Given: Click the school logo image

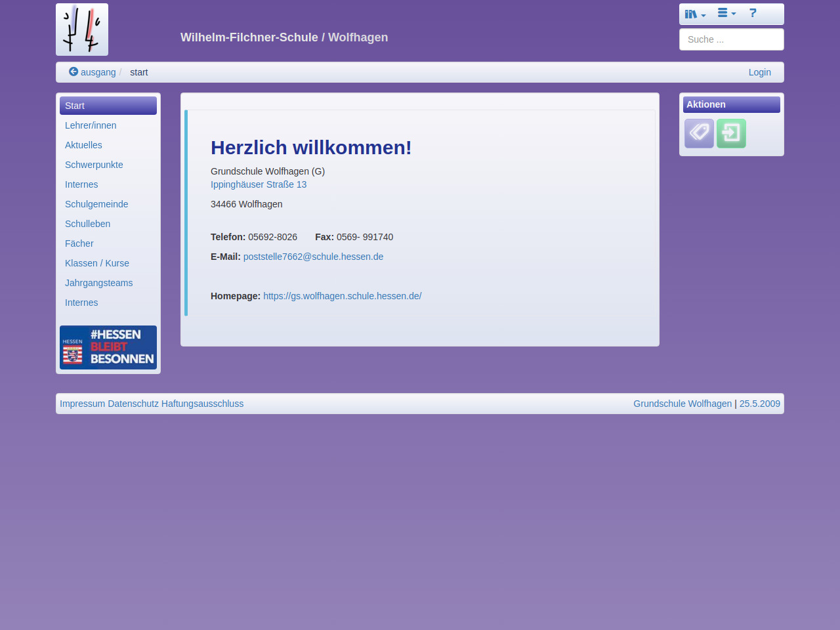Looking at the screenshot, I should coord(82,30).
